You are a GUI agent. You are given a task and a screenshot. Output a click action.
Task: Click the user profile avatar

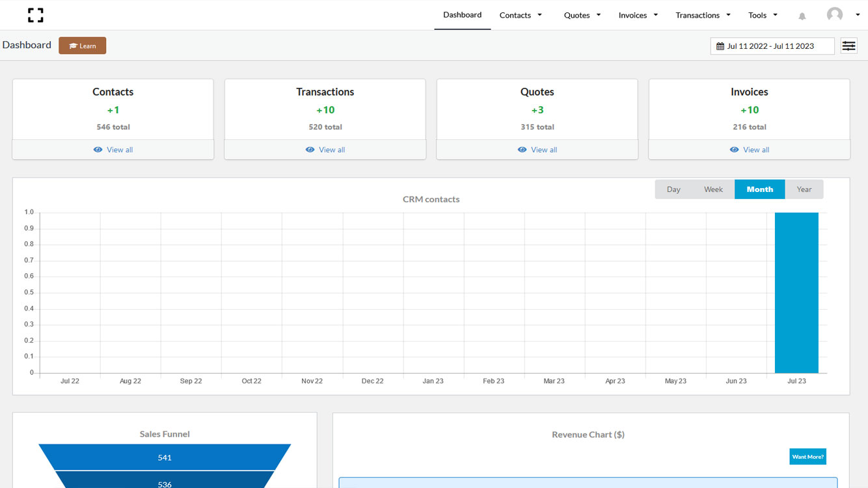tap(834, 15)
